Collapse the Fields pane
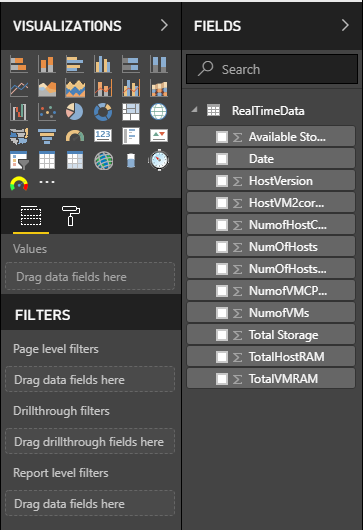 click(345, 25)
